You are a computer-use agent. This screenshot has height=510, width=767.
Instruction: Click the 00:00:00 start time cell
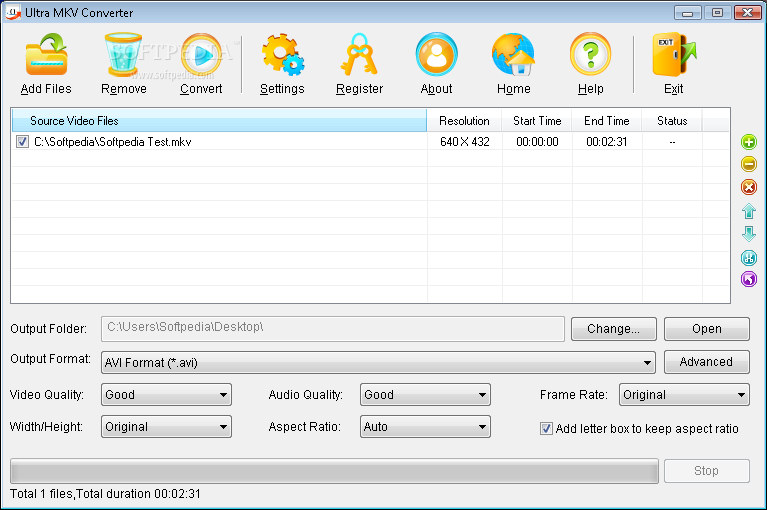point(537,142)
